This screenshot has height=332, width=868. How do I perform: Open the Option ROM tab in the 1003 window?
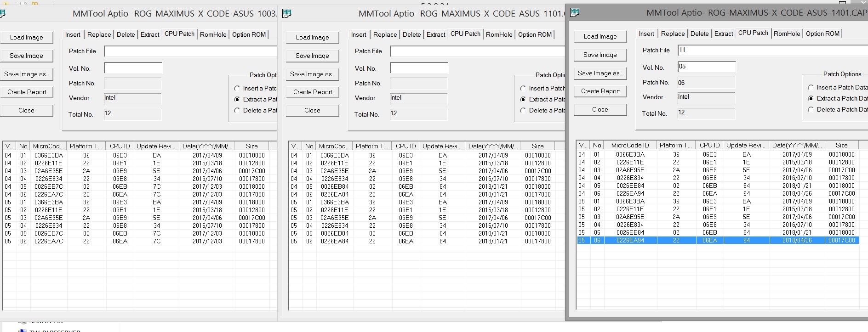249,34
